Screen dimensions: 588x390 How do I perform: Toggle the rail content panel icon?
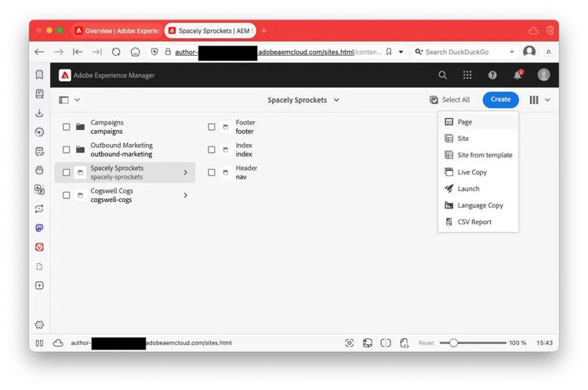(x=64, y=100)
